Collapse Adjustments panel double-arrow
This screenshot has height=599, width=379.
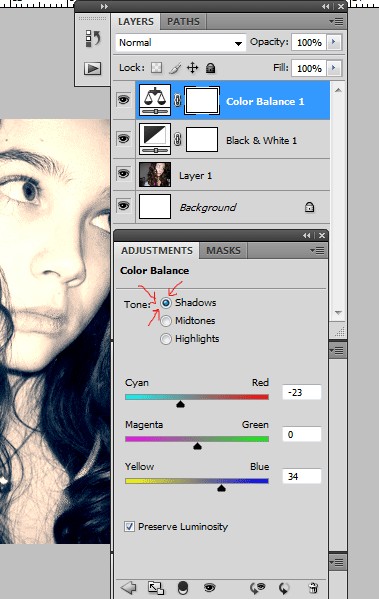click(306, 236)
